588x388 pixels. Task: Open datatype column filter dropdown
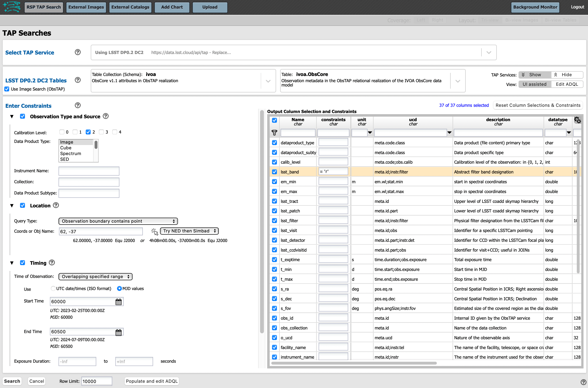coord(569,133)
